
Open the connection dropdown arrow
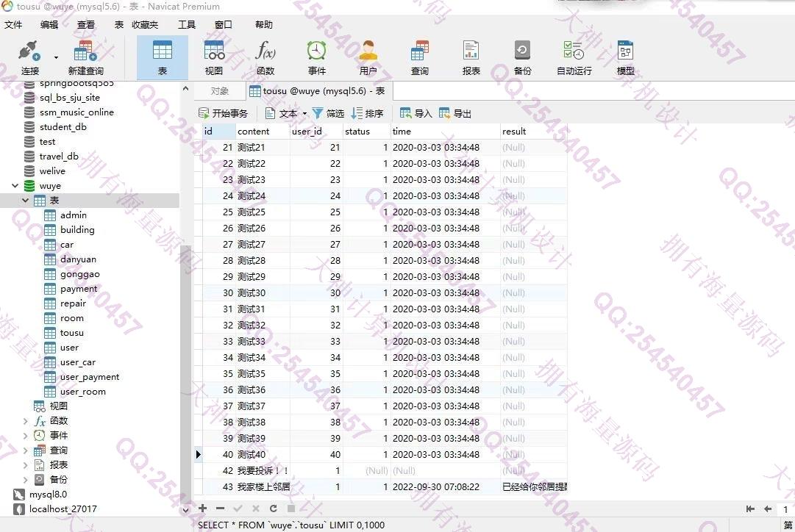click(x=56, y=57)
